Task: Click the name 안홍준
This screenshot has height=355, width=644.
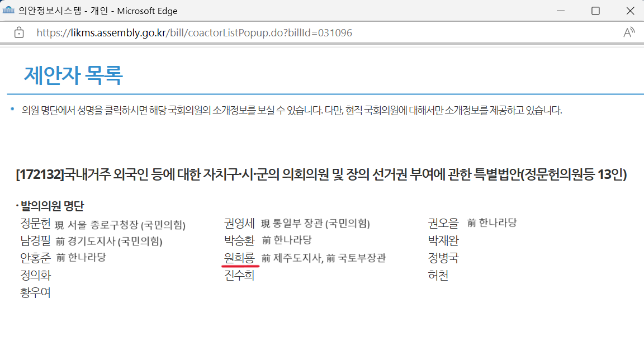Action: coord(35,258)
